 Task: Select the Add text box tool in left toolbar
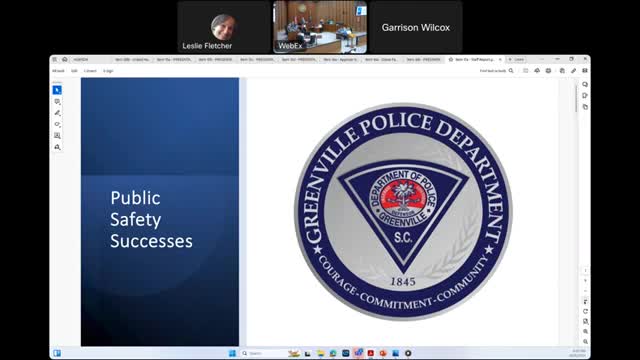[57, 136]
